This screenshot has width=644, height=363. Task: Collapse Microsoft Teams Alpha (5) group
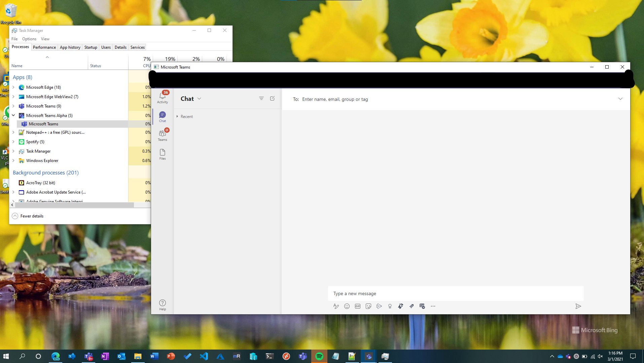tap(13, 116)
